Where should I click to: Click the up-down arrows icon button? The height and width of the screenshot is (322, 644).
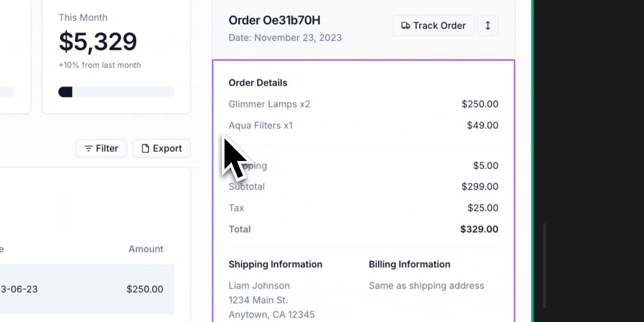click(x=487, y=25)
